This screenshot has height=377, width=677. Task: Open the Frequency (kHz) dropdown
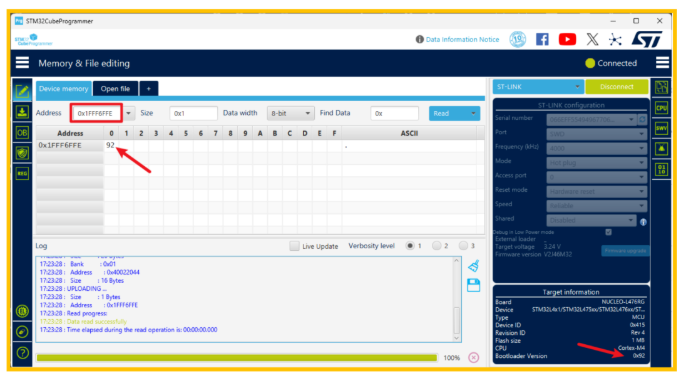(596, 148)
